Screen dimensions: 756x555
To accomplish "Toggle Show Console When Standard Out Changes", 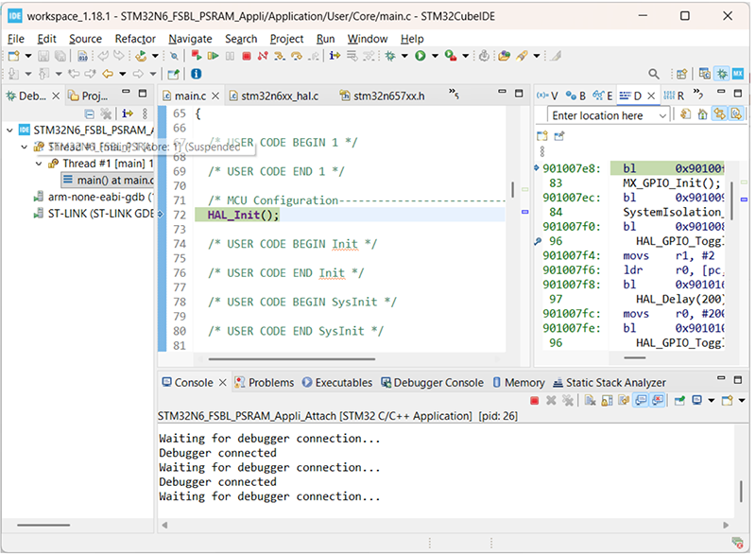I will click(x=640, y=401).
